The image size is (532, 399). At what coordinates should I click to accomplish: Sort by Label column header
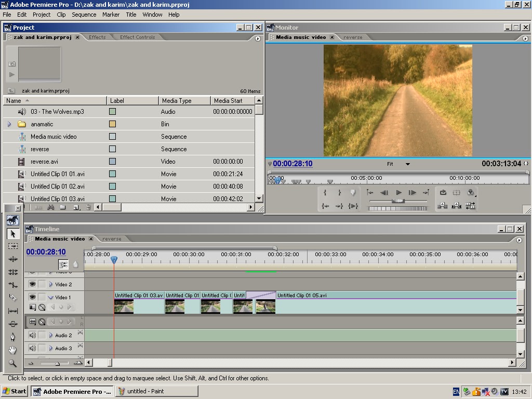coord(132,100)
